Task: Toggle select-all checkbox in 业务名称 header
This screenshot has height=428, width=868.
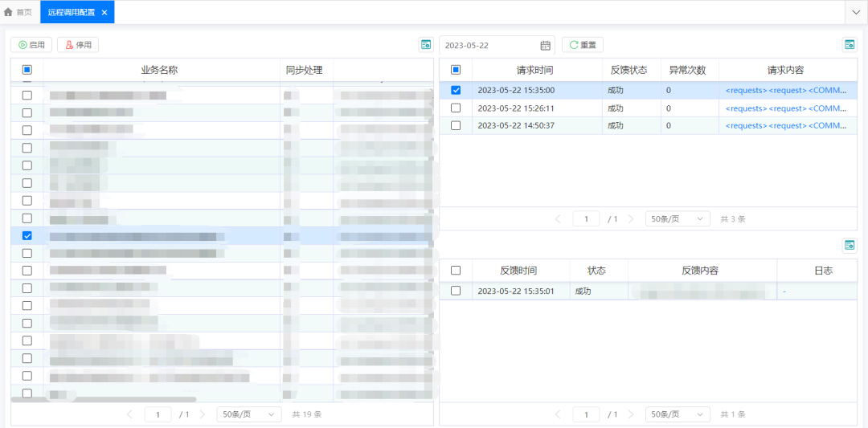Action: pyautogui.click(x=27, y=70)
